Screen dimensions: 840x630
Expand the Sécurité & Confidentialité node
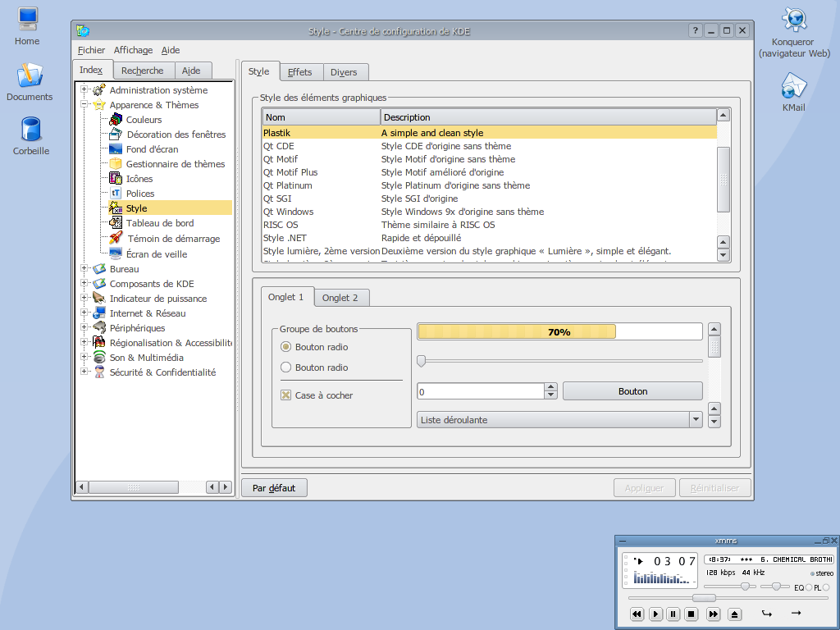(84, 372)
